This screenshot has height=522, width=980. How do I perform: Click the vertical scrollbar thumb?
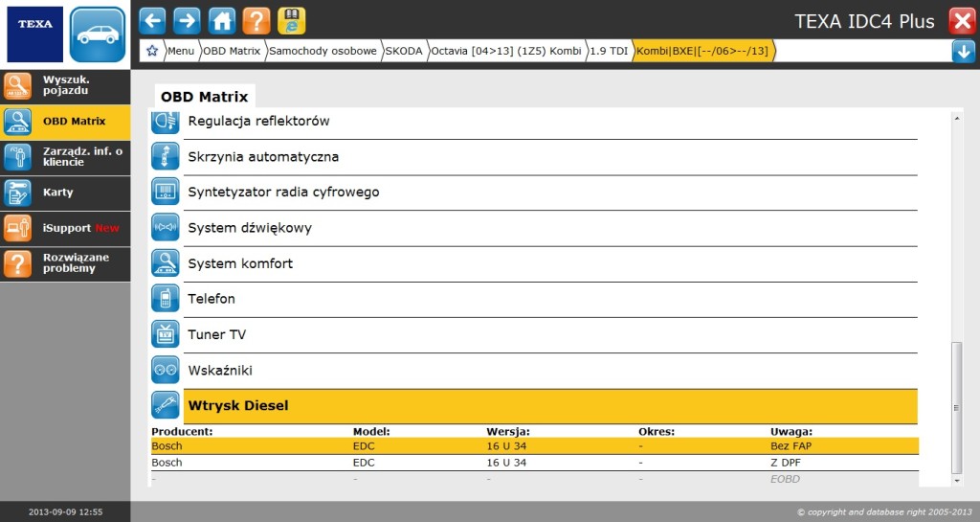pyautogui.click(x=957, y=408)
